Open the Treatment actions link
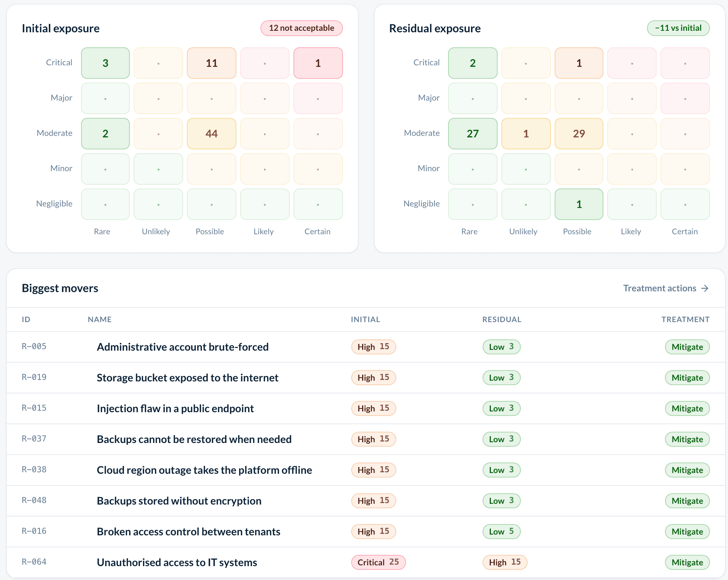The image size is (728, 580). click(x=666, y=288)
